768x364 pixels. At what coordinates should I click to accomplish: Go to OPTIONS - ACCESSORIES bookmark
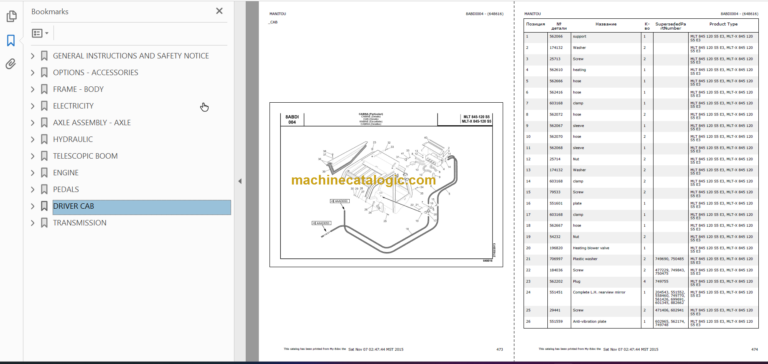[96, 73]
